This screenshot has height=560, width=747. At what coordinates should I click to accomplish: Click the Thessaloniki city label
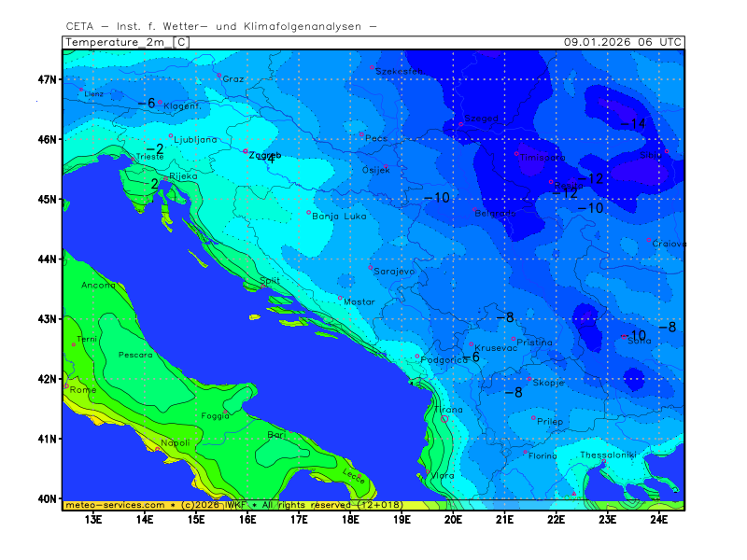[x=607, y=455]
